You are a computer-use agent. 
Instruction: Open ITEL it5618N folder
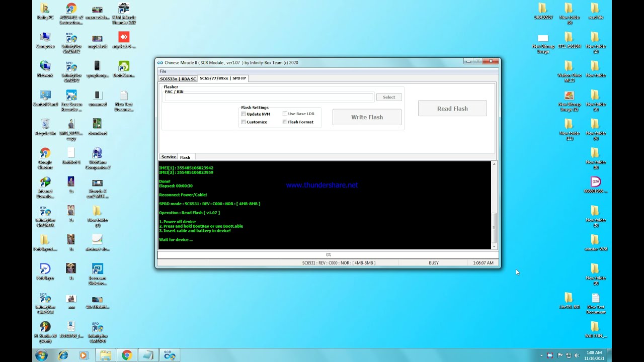pyautogui.click(x=569, y=40)
